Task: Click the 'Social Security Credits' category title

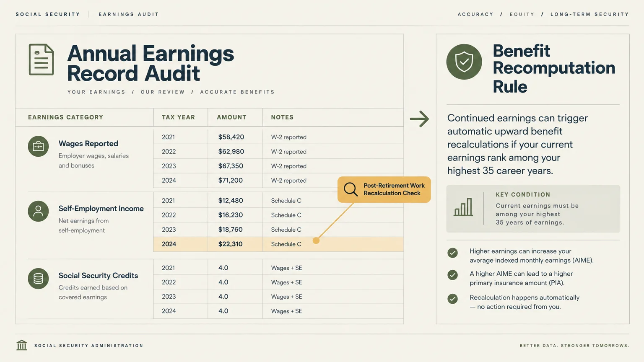Action: coord(98,275)
